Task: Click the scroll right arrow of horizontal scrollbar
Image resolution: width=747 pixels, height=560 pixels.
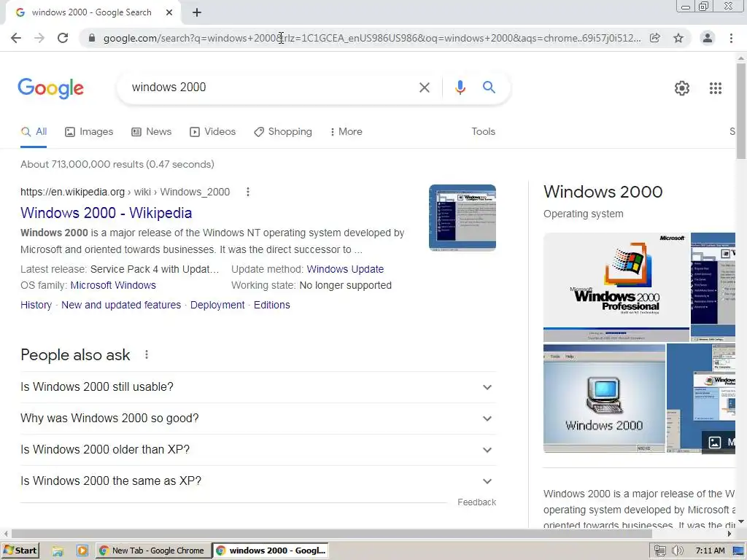Action: pos(729,534)
